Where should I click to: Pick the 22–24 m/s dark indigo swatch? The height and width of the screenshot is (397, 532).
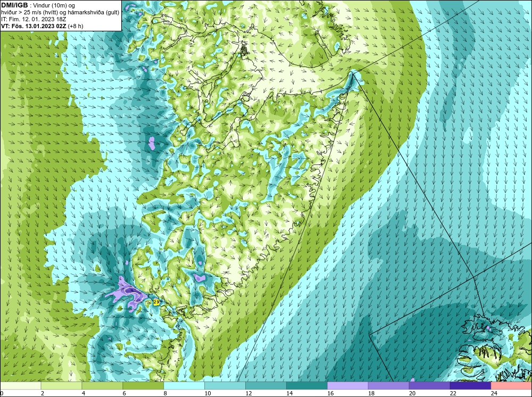(x=470, y=386)
